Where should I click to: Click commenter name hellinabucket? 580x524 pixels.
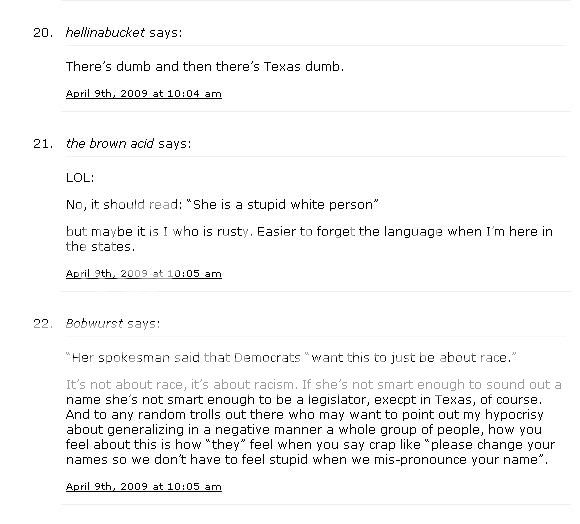(x=105, y=33)
